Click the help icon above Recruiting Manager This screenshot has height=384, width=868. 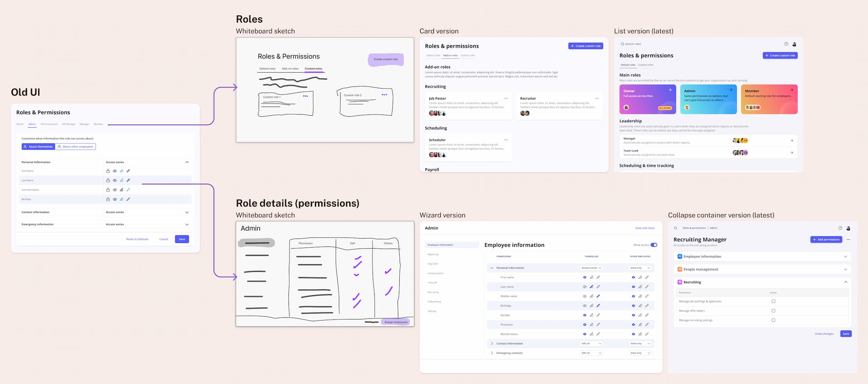coord(840,228)
